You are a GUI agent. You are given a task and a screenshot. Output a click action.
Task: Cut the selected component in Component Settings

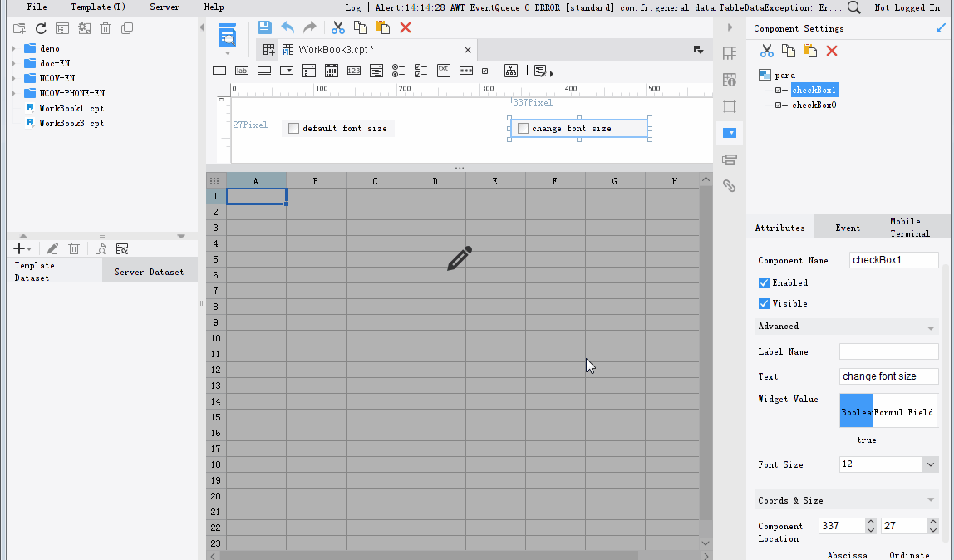pos(766,52)
